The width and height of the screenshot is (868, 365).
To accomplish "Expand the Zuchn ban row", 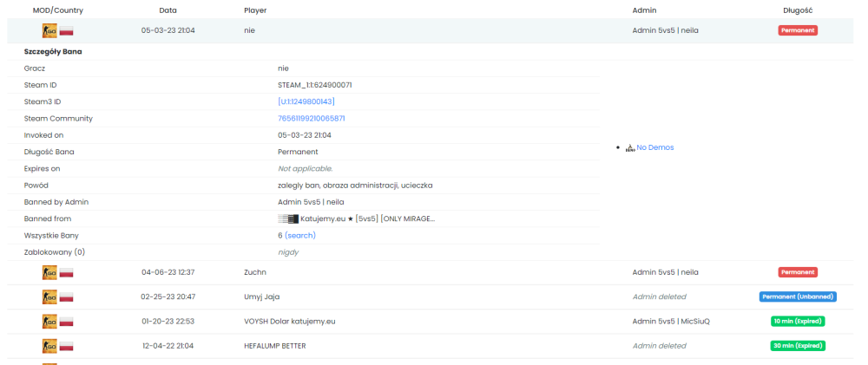I will pos(431,272).
